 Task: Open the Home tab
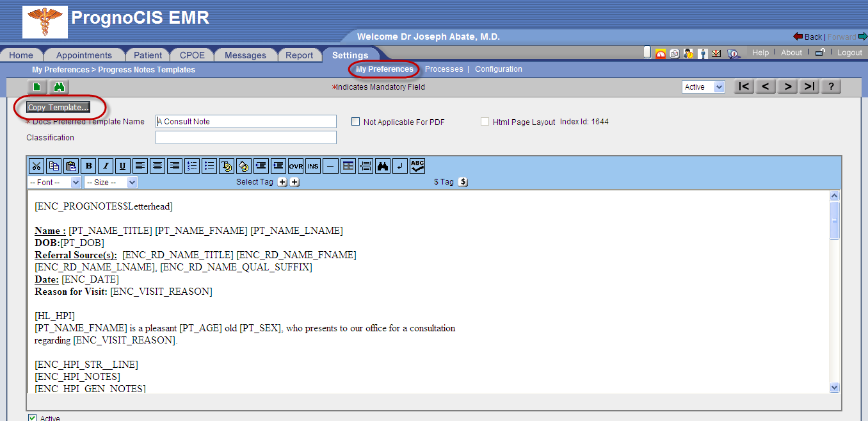pos(21,55)
